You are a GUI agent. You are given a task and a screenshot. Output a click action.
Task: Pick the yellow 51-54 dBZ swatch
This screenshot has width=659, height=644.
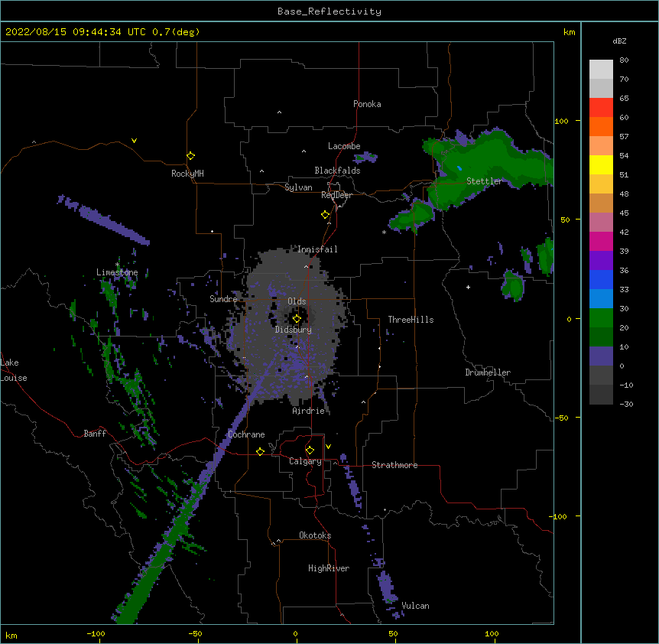click(x=601, y=164)
